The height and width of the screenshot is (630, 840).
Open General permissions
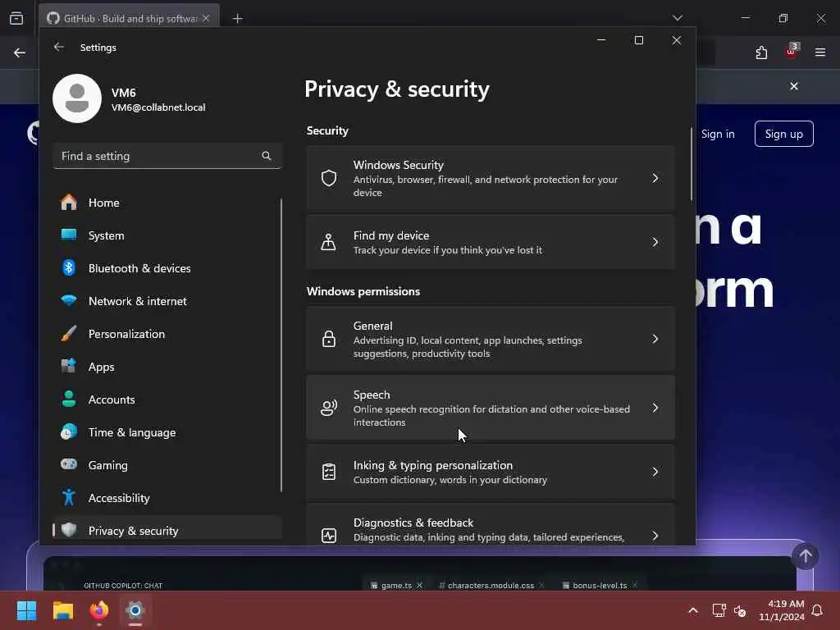pyautogui.click(x=491, y=339)
